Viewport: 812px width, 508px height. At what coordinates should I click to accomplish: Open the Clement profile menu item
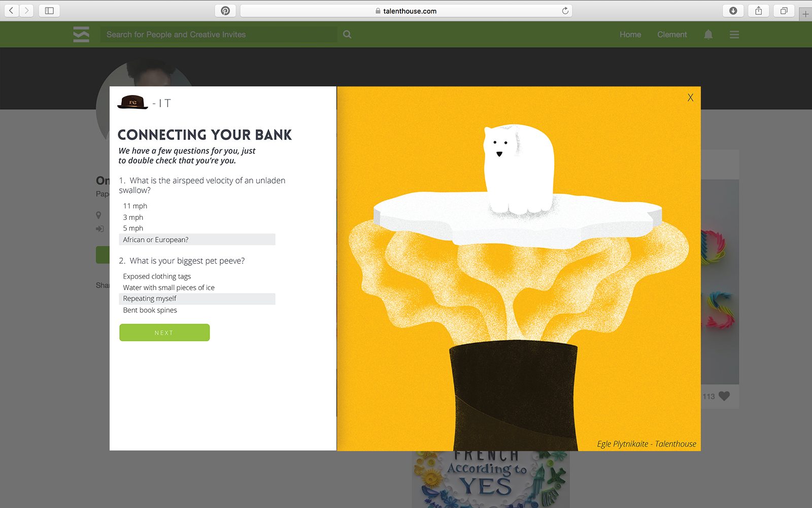coord(672,35)
